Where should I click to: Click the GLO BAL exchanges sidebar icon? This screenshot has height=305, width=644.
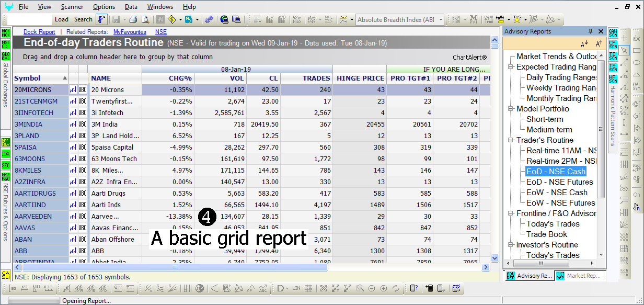[6, 55]
